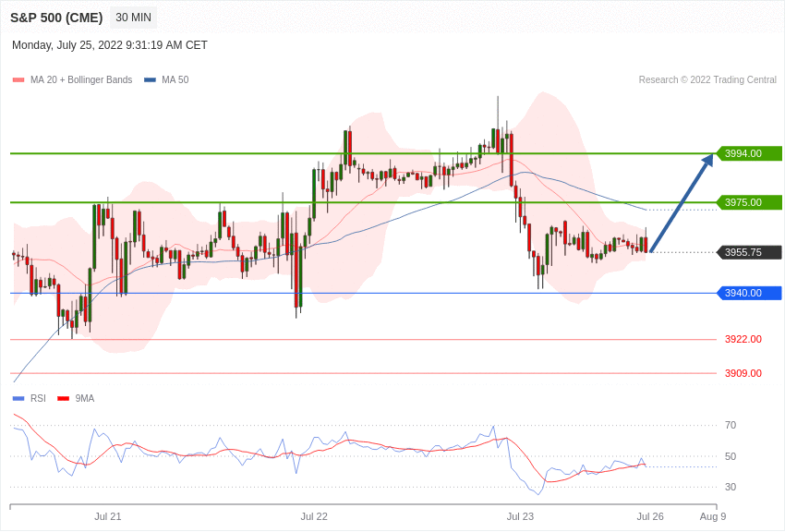The height and width of the screenshot is (532, 785).
Task: Click the red 9MA legend swatch
Action: [x=64, y=399]
